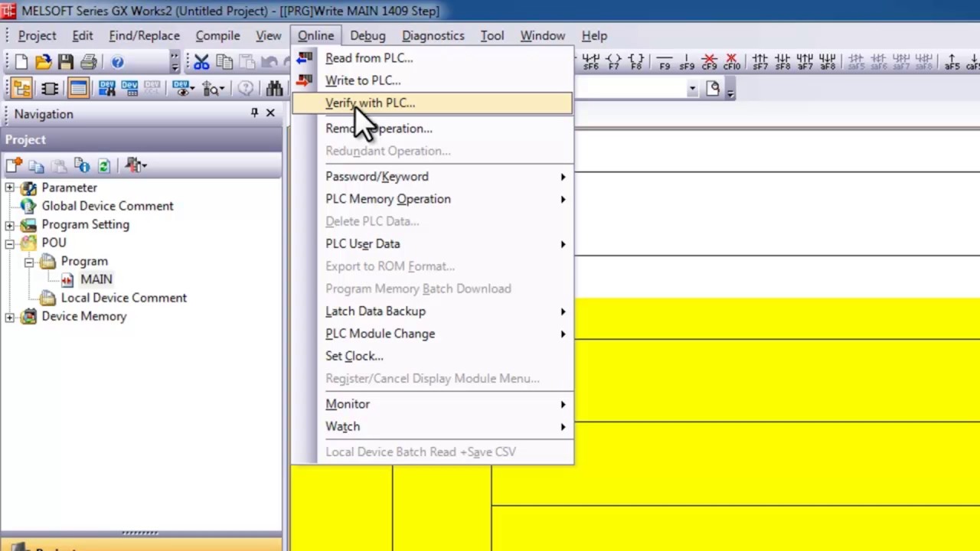Click the Dev device list grid icon
The width and height of the screenshot is (980, 551).
(129, 89)
